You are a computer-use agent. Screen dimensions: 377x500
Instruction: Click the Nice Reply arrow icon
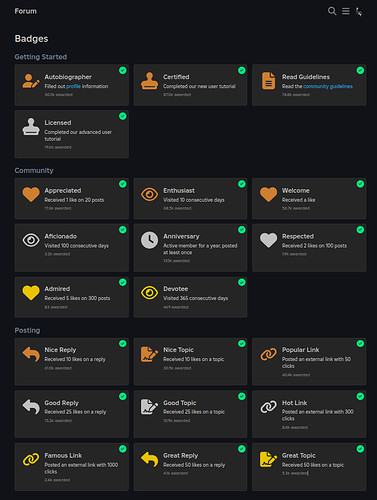coord(31,354)
